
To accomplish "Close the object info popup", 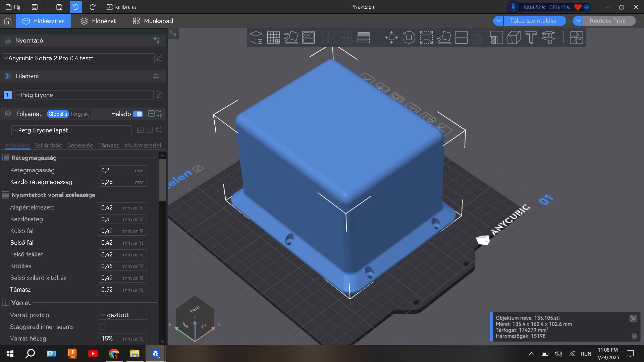I will coord(633,318).
